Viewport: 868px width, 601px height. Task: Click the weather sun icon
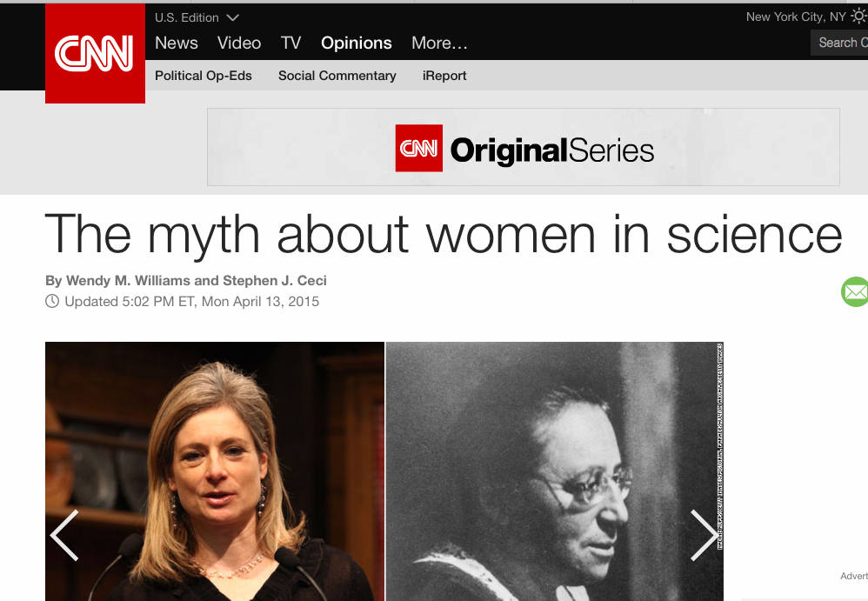[859, 16]
